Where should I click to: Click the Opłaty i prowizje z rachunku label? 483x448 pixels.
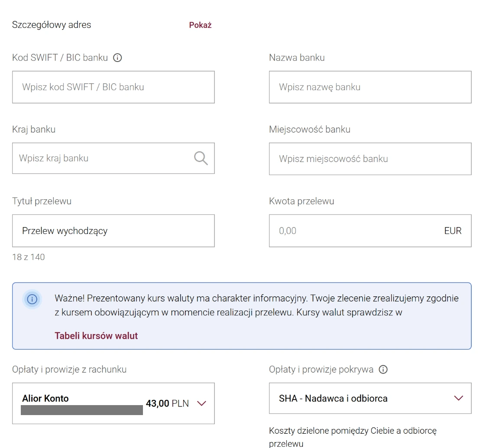coord(69,370)
